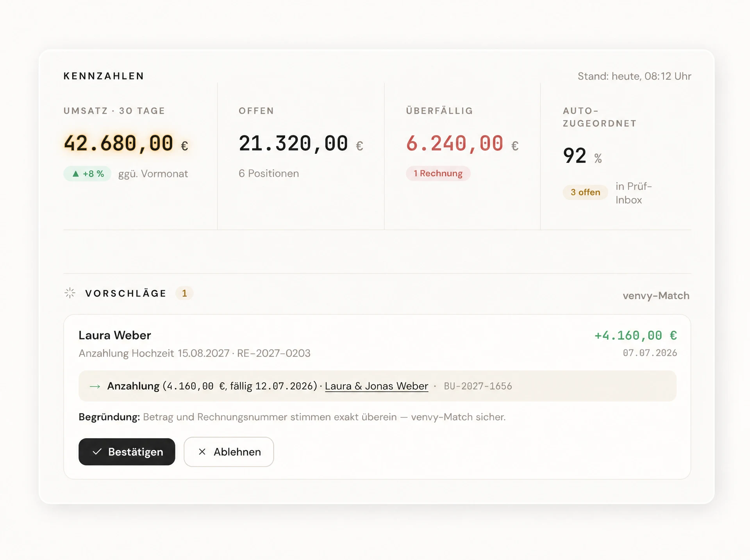750x560 pixels.
Task: Click the 3 offen badge
Action: [x=585, y=192]
